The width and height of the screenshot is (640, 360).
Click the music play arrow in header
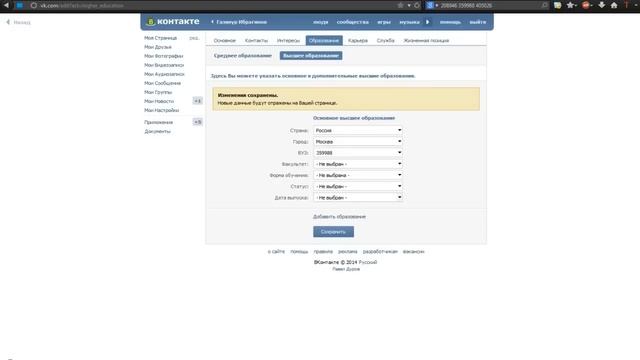[427, 22]
